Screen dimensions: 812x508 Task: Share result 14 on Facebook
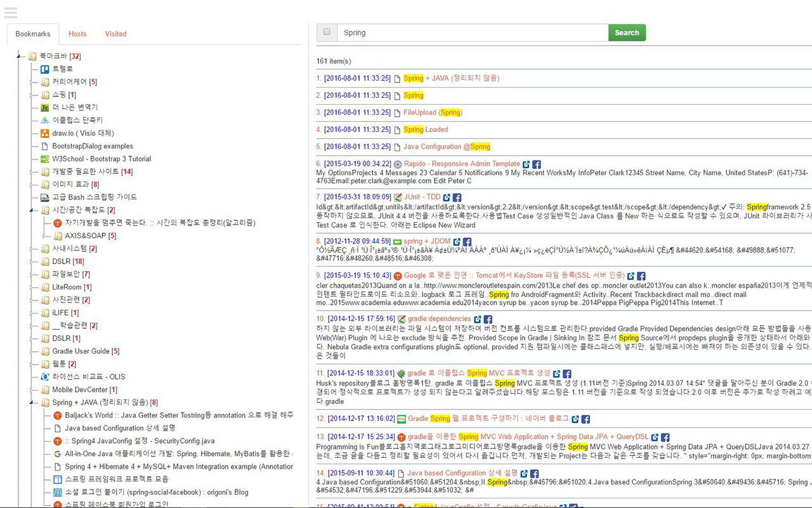535,474
